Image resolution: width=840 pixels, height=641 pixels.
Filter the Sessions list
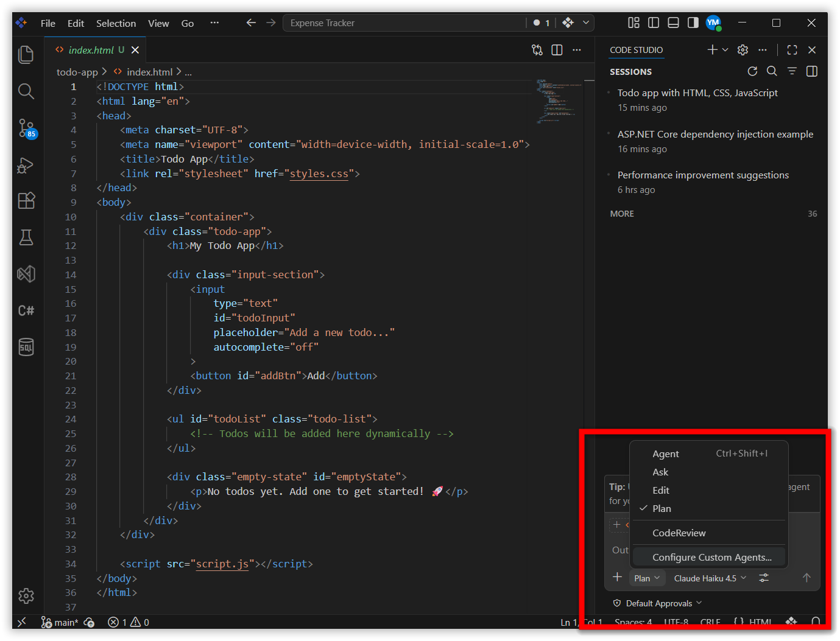(x=792, y=71)
